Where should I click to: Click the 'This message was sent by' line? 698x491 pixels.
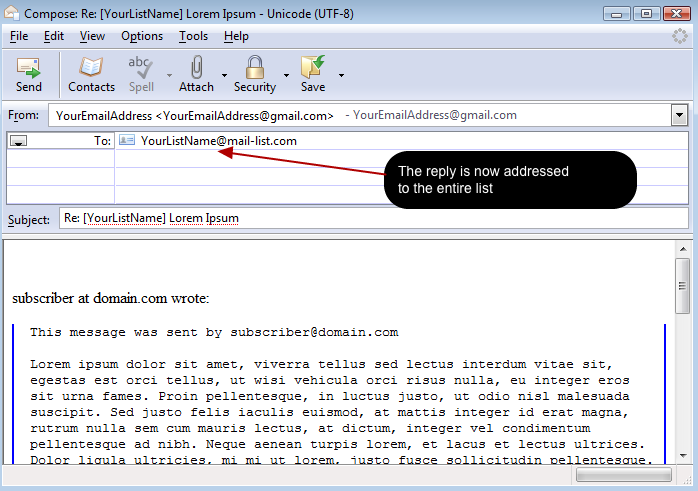[214, 332]
